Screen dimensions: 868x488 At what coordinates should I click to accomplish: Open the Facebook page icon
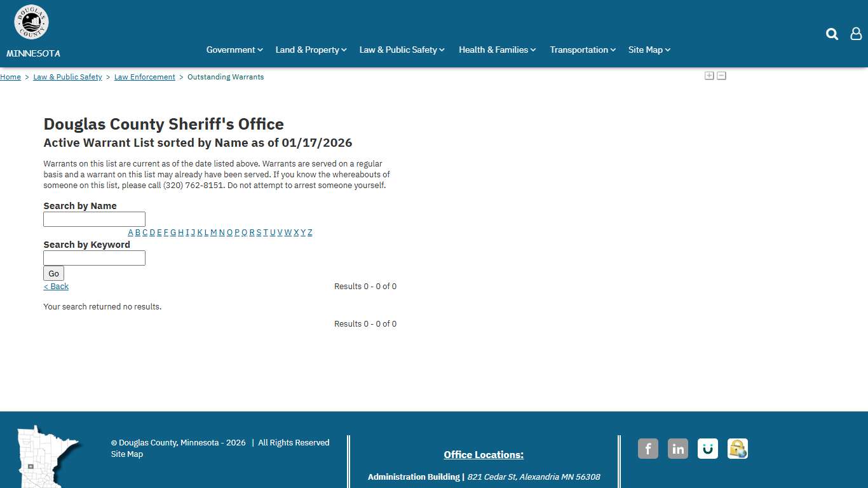click(648, 449)
